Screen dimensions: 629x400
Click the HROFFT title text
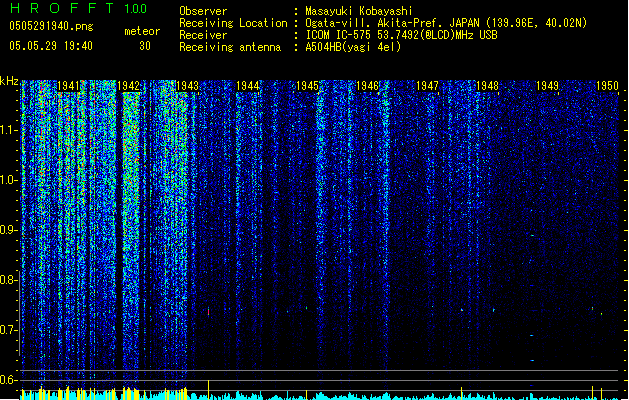tap(62, 8)
